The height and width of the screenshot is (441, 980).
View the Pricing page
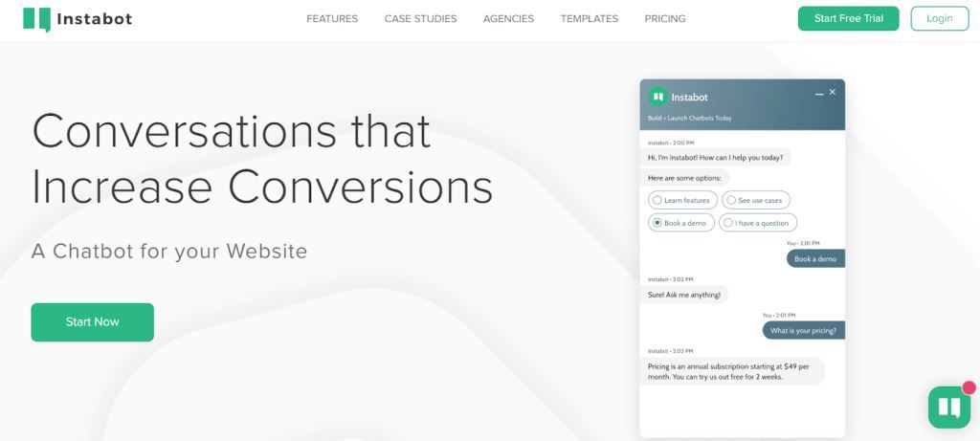point(665,18)
